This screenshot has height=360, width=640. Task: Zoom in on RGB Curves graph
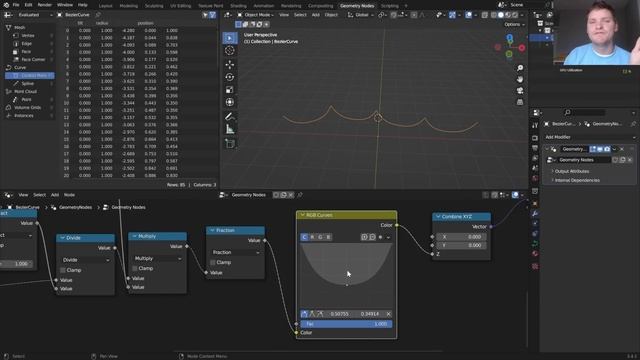click(x=364, y=237)
